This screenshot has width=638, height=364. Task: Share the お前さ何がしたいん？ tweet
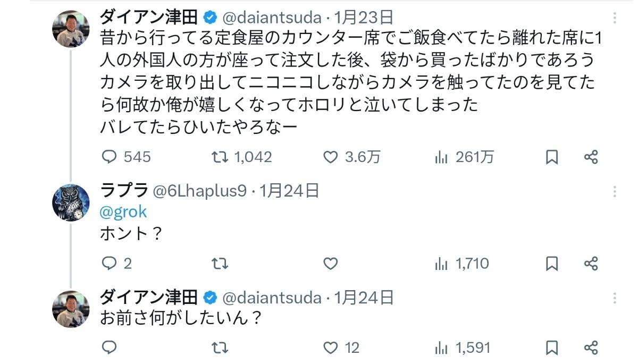591,348
